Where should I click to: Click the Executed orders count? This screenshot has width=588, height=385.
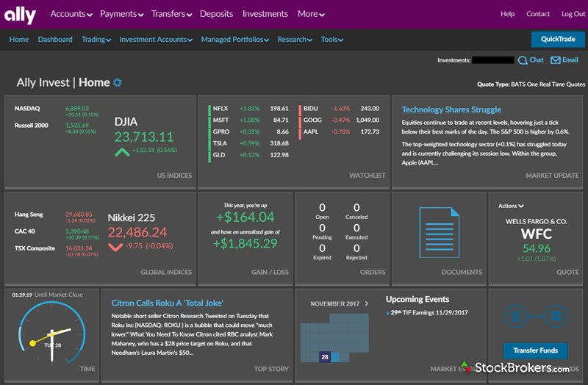pyautogui.click(x=356, y=228)
